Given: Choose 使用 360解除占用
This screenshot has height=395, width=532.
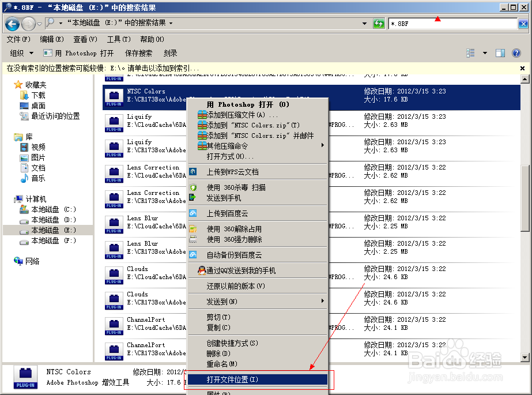Looking at the screenshot, I should tap(258, 229).
